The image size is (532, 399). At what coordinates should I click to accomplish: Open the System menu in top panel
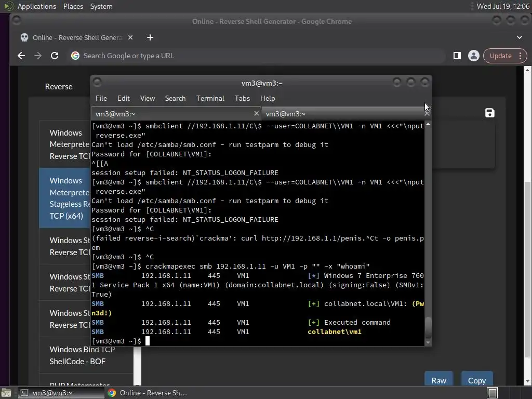click(101, 6)
